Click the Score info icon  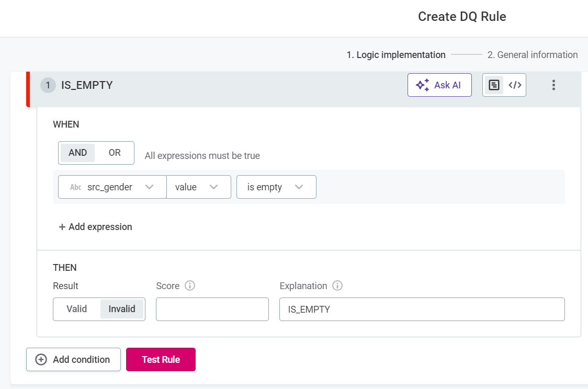coord(190,286)
